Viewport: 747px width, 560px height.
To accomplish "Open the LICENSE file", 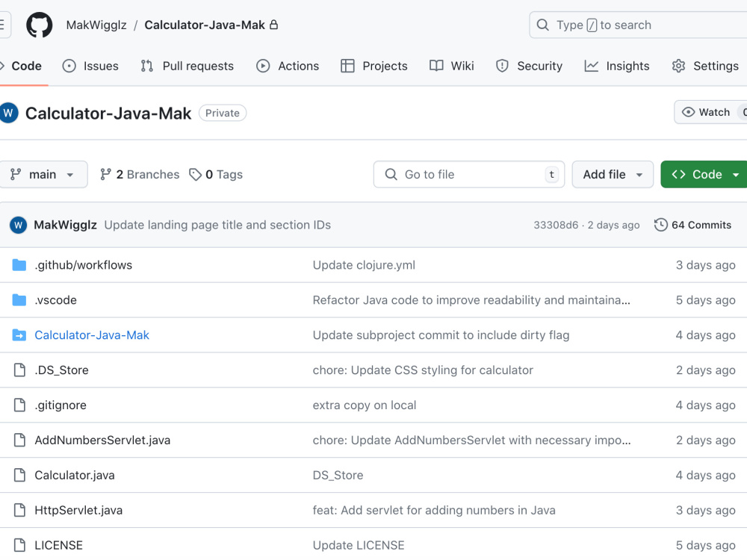I will tap(58, 545).
